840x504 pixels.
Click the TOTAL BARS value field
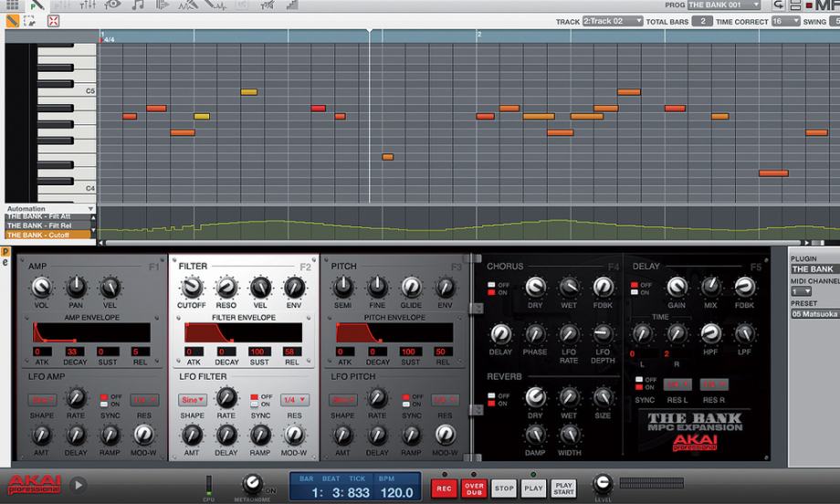(702, 21)
